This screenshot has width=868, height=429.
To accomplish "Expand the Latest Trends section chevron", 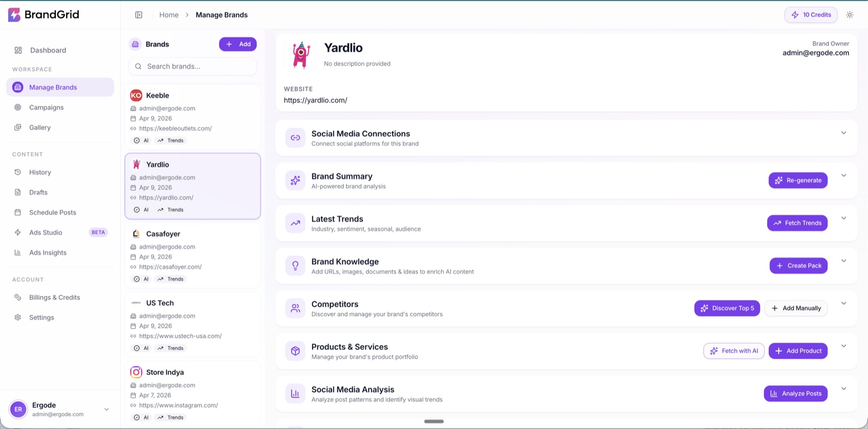I will tap(844, 218).
